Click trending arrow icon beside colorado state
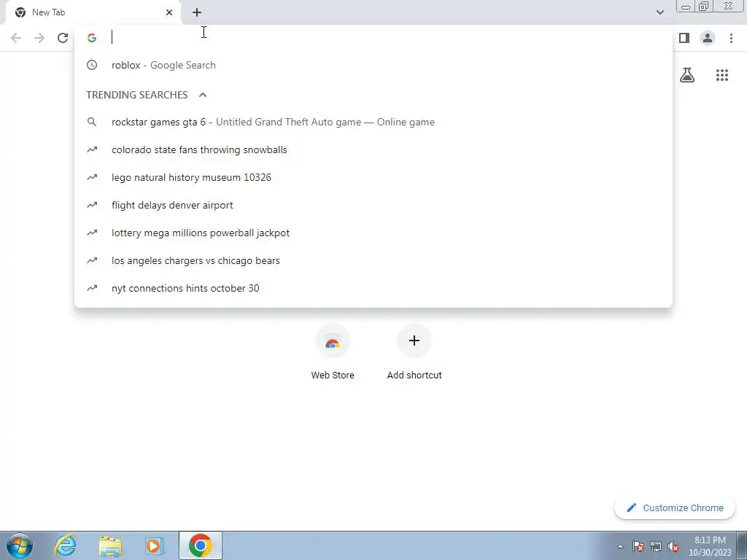Image resolution: width=747 pixels, height=560 pixels. 92,149
